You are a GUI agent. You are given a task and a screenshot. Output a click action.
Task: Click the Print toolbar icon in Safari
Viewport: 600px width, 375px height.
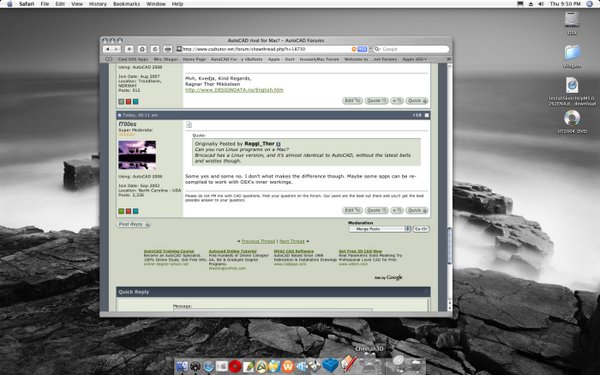pos(168,49)
